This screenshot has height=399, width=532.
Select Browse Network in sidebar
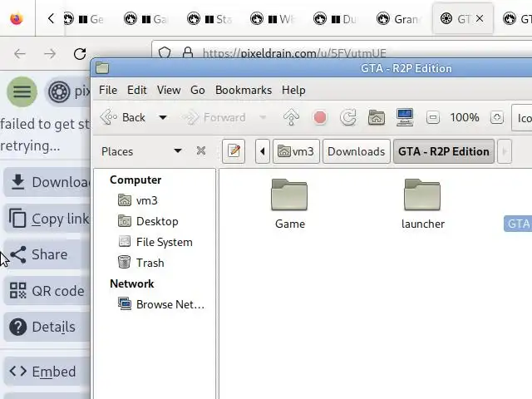(x=161, y=304)
